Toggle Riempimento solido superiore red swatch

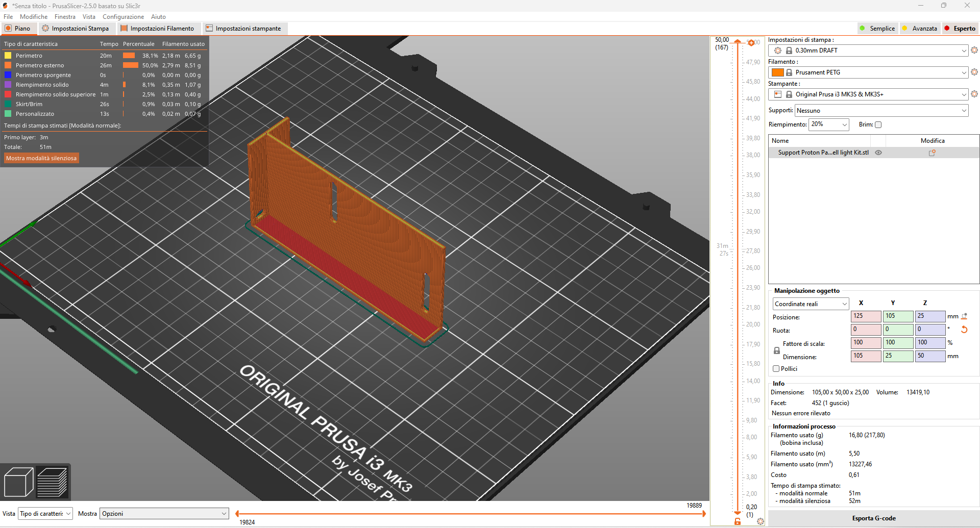(x=8, y=94)
